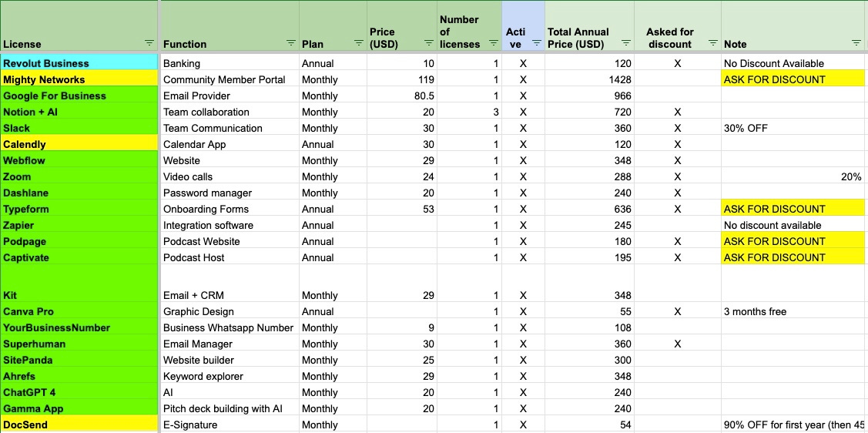The image size is (868, 433).
Task: Select the Revolut Business cell
Action: [79, 63]
